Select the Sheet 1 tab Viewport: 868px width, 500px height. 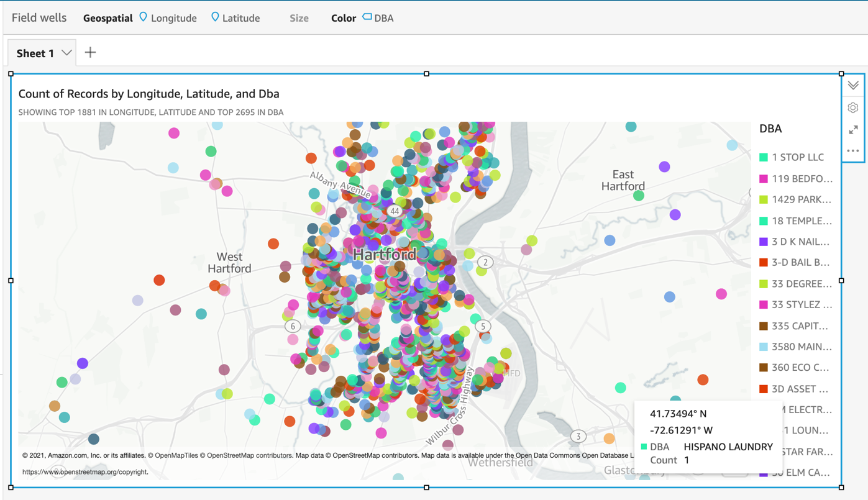(35, 53)
